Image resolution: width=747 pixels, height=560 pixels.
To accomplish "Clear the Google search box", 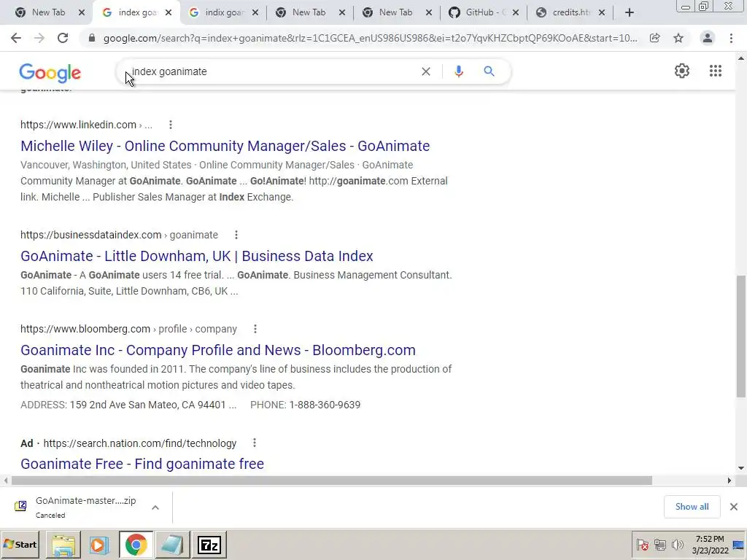I will click(x=426, y=71).
